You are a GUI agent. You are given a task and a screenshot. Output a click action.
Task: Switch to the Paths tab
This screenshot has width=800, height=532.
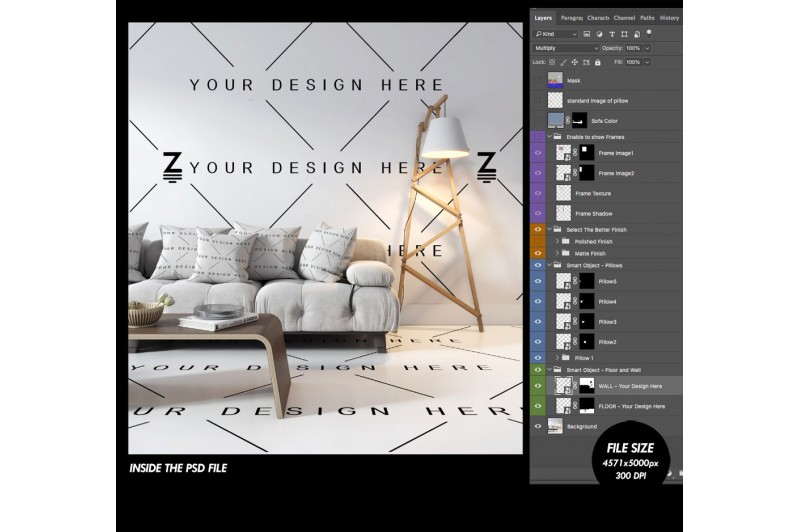(648, 17)
